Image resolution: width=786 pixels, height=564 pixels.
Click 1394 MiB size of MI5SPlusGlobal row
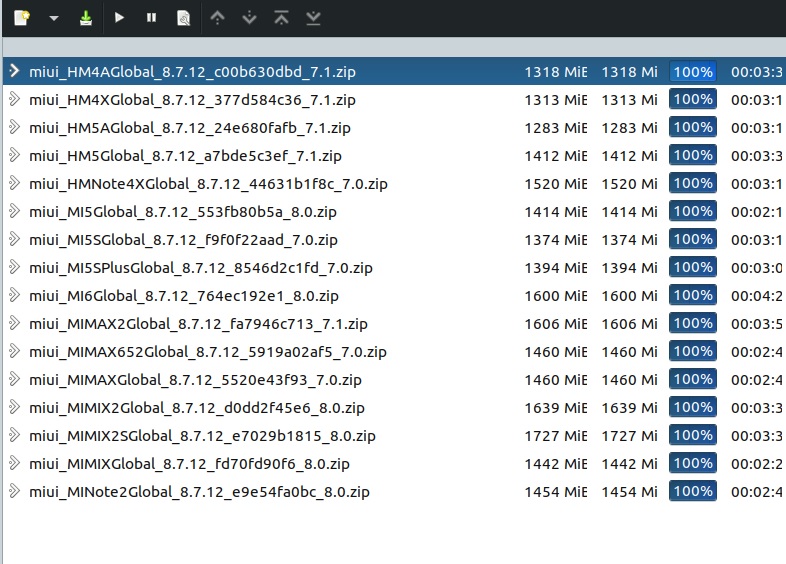click(556, 268)
